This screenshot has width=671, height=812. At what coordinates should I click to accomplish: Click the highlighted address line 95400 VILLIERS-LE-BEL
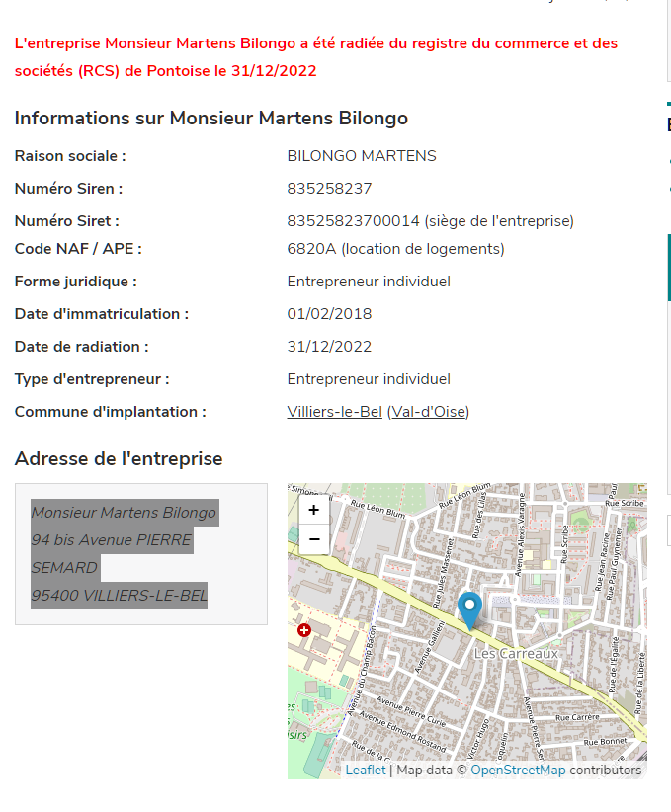coord(119,596)
